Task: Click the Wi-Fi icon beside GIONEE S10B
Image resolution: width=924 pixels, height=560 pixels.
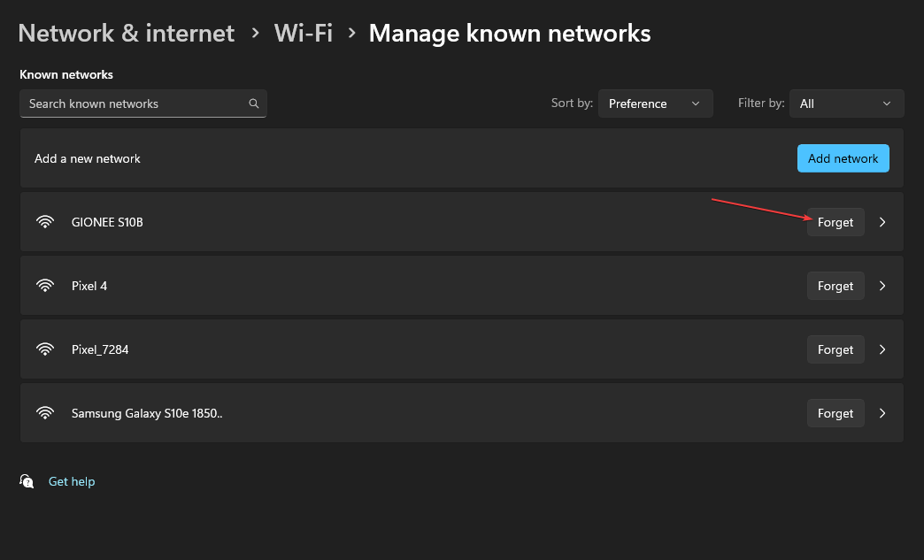Action: click(45, 221)
